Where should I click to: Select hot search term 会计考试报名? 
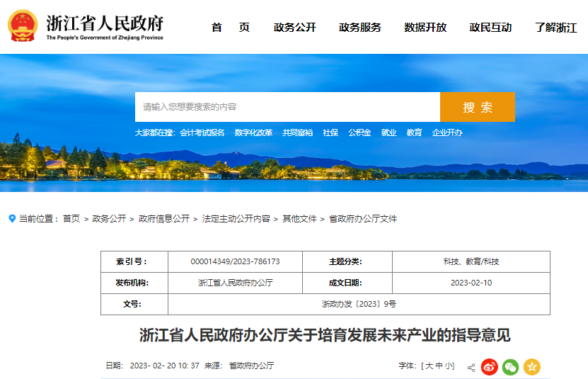pos(202,132)
